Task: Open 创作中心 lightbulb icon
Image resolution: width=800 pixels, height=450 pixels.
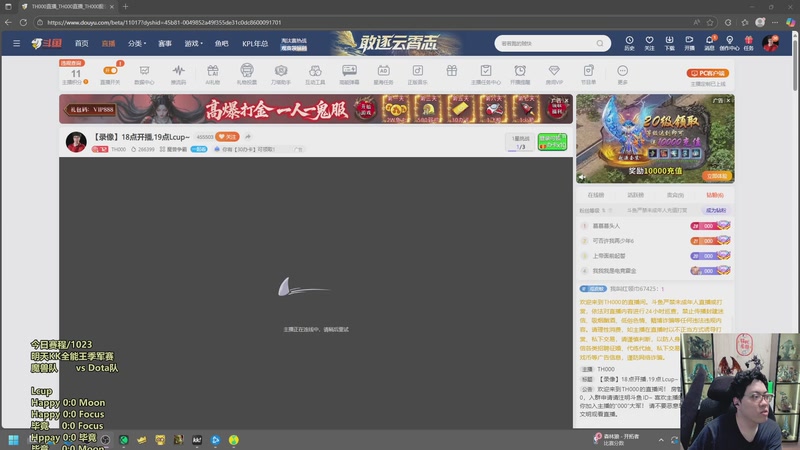Action: click(x=729, y=43)
